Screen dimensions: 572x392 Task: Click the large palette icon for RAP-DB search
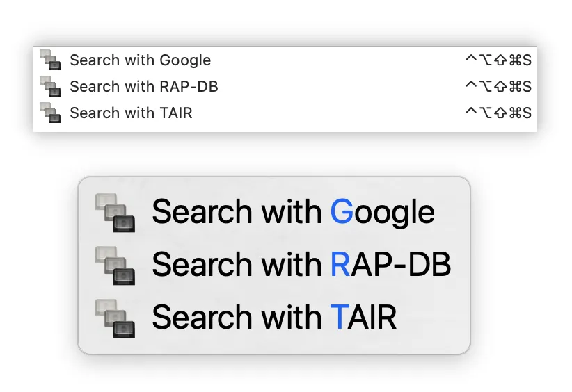tap(115, 265)
